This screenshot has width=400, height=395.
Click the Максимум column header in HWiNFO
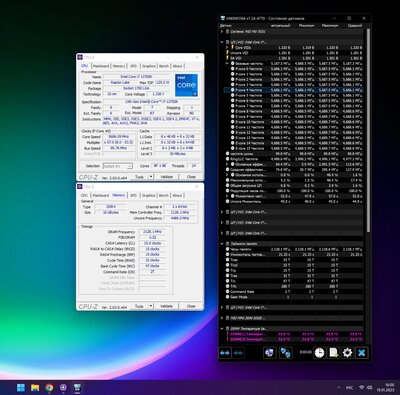[330, 25]
